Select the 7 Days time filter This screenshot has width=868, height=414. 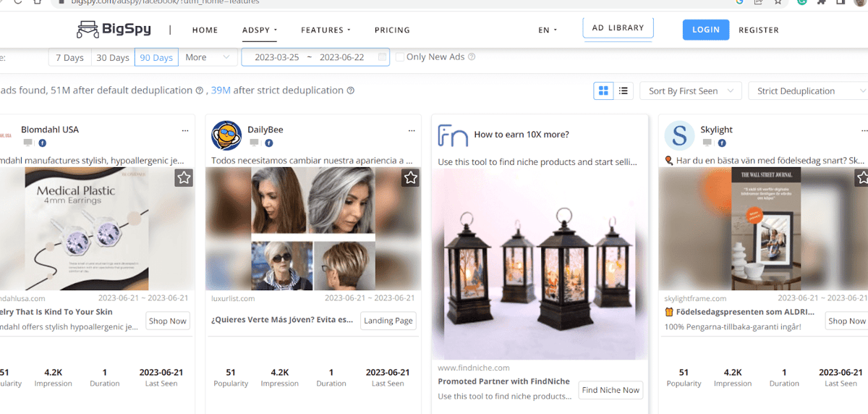69,57
